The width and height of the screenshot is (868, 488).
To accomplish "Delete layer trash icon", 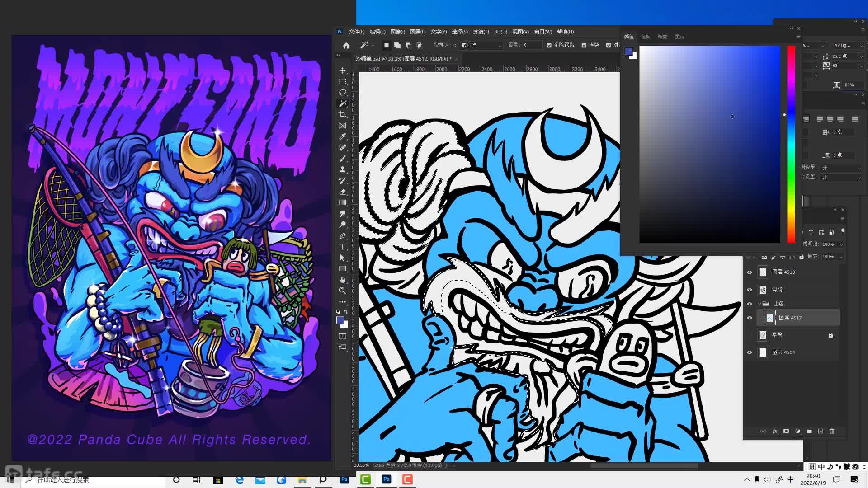I will 832,431.
